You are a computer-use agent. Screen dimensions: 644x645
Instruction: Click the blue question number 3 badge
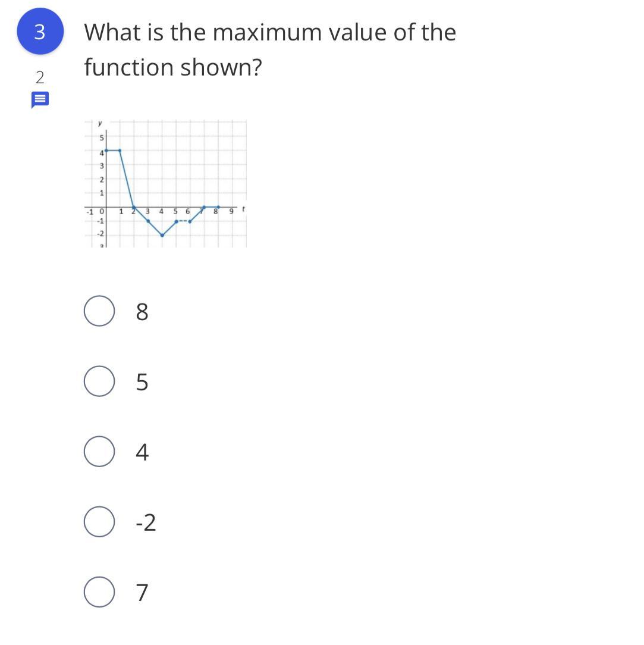(x=40, y=32)
